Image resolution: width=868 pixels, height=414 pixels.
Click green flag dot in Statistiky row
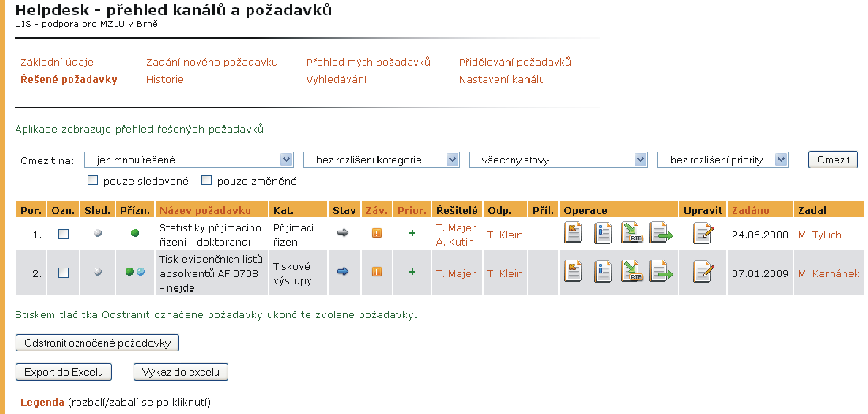(x=135, y=233)
